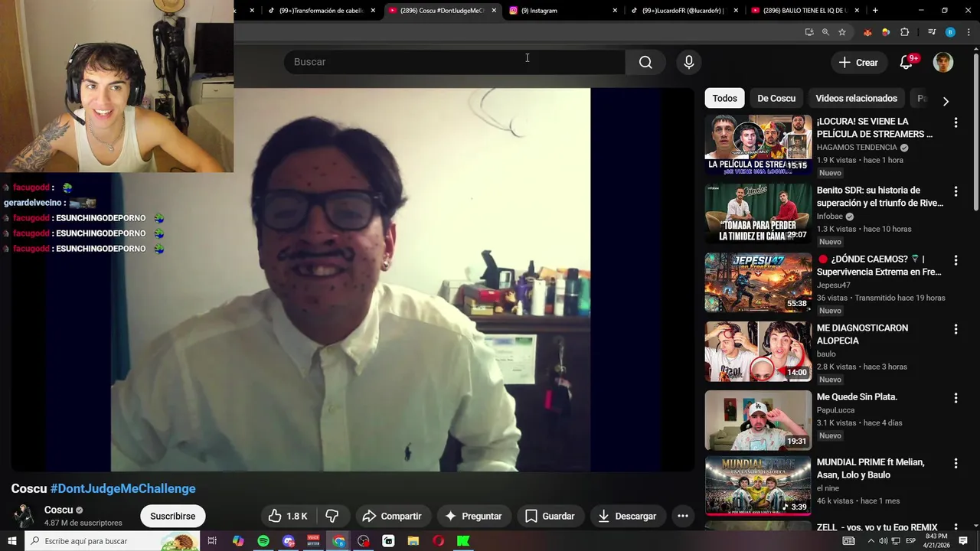Select the Todos filter chip
980x551 pixels.
click(724, 98)
